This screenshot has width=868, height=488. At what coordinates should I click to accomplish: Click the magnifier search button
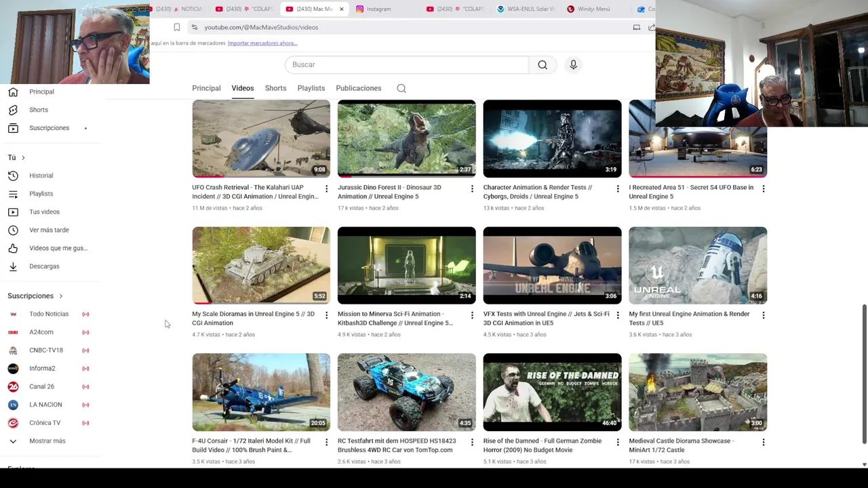point(542,64)
